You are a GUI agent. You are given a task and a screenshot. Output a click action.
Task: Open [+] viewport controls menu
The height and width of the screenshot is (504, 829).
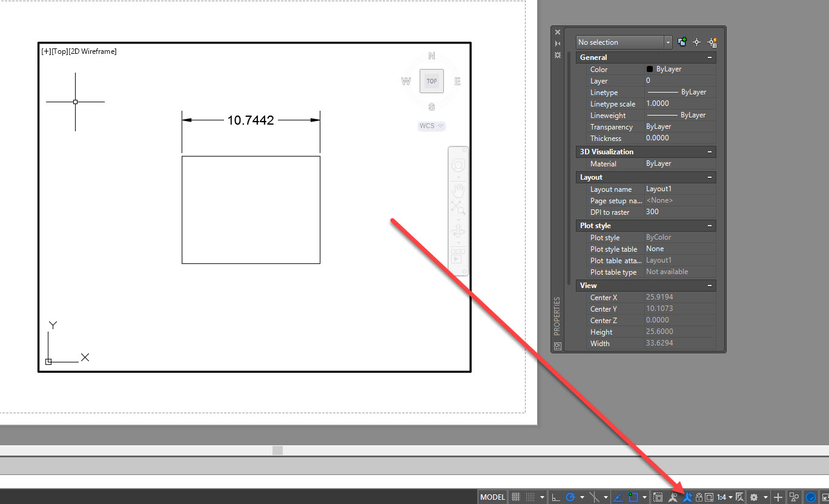pyautogui.click(x=46, y=51)
